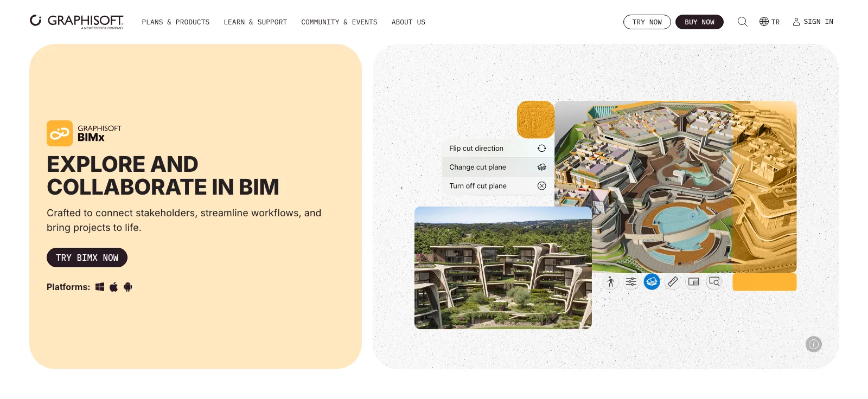Click the user profile icon
Image resolution: width=868 pixels, height=399 pixels.
point(796,22)
